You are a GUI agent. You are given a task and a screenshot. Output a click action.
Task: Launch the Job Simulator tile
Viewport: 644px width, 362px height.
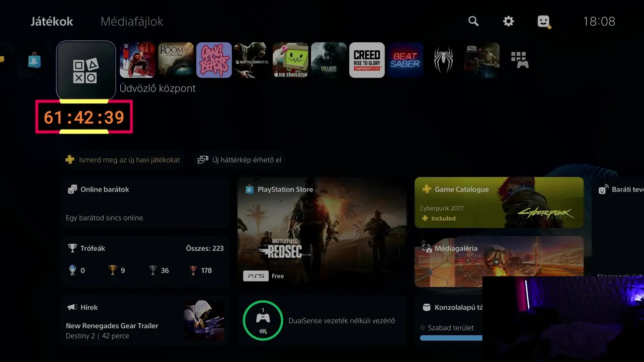point(291,60)
